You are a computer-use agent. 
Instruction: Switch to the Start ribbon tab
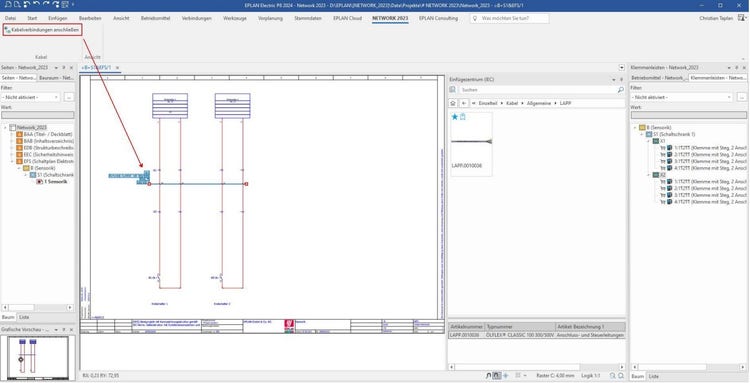click(32, 18)
